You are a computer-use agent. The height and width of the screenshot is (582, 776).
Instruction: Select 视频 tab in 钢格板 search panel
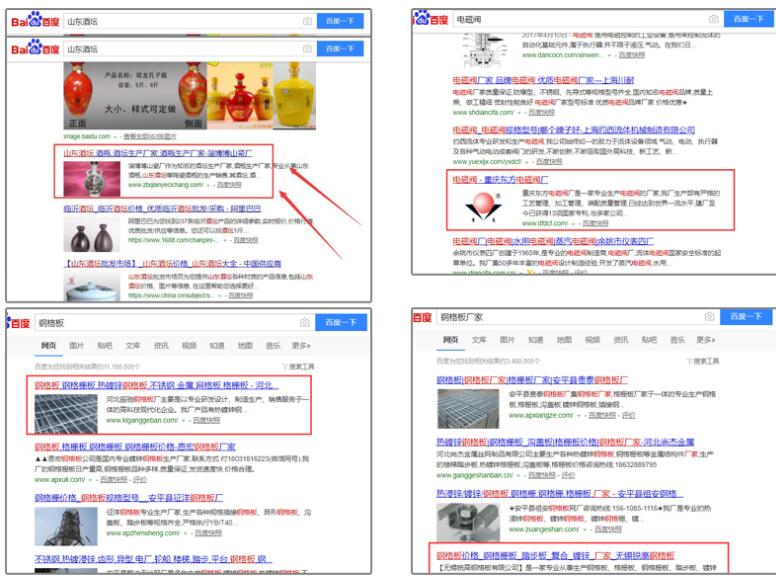click(x=189, y=345)
